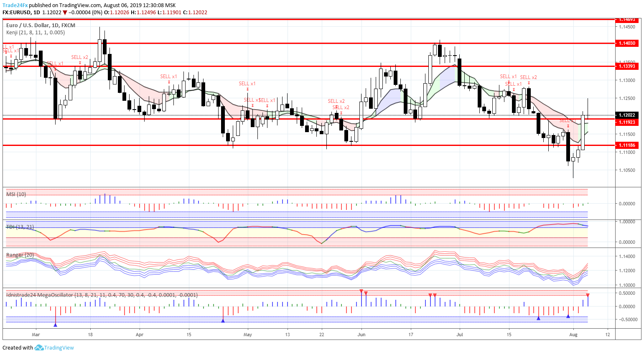The image size is (644, 355).
Task: Click the 'Aug' date on the time axis
Action: (573, 335)
